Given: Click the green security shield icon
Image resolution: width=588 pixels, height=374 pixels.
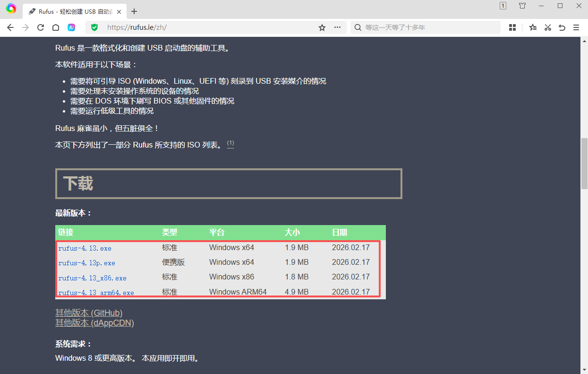Looking at the screenshot, I should click(94, 27).
